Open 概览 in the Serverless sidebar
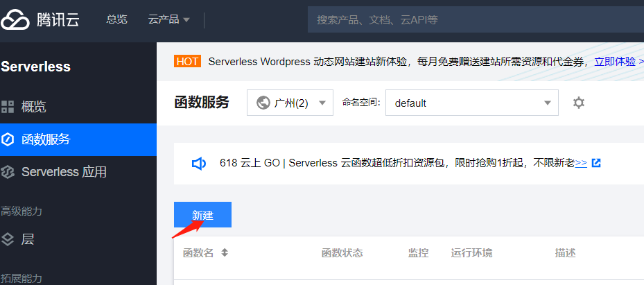 [78, 107]
